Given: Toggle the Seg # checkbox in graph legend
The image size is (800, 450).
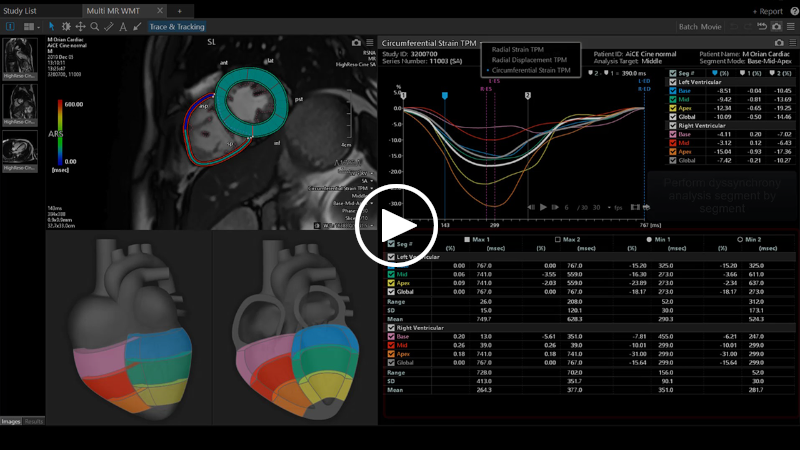Looking at the screenshot, I should (x=673, y=73).
